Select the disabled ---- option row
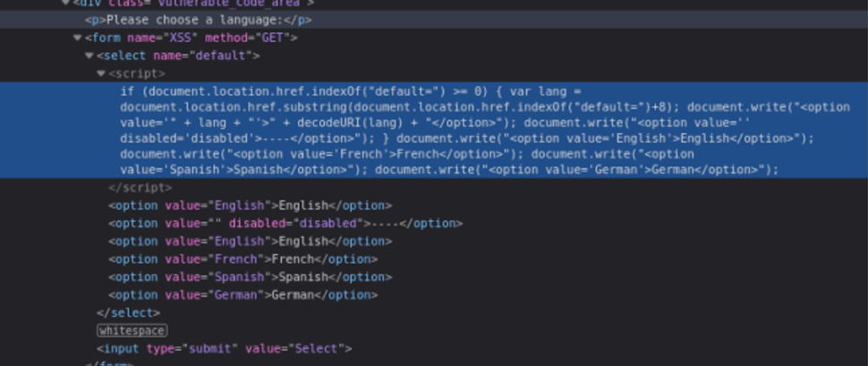The image size is (868, 366). tap(434, 223)
